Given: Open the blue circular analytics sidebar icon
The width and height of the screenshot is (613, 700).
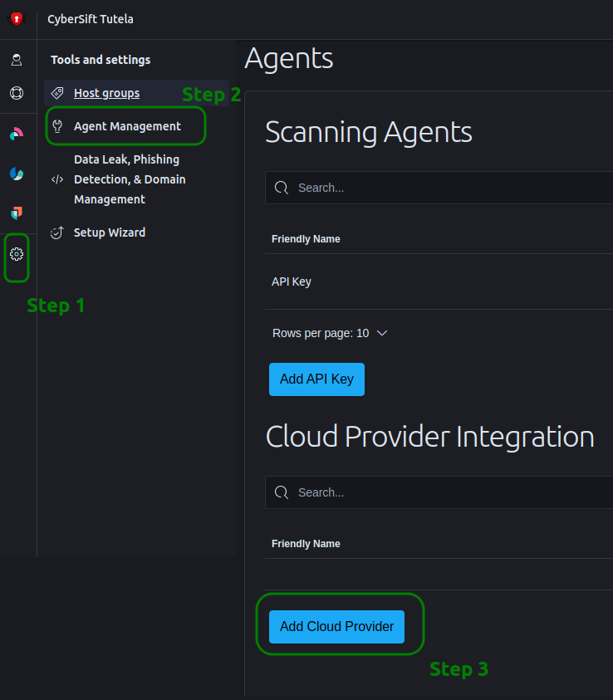Looking at the screenshot, I should pos(17,174).
